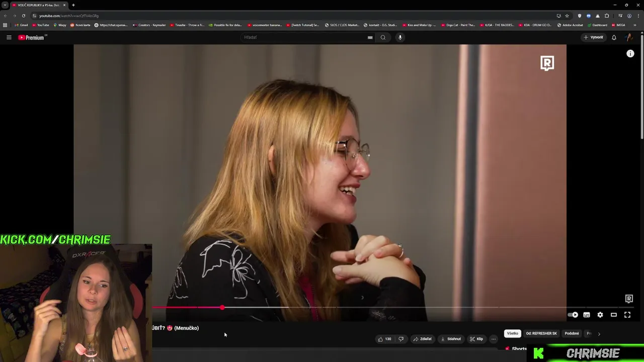Screen dimensions: 644x362
Task: Go to the YouTube Premium home logo
Action: click(31, 37)
